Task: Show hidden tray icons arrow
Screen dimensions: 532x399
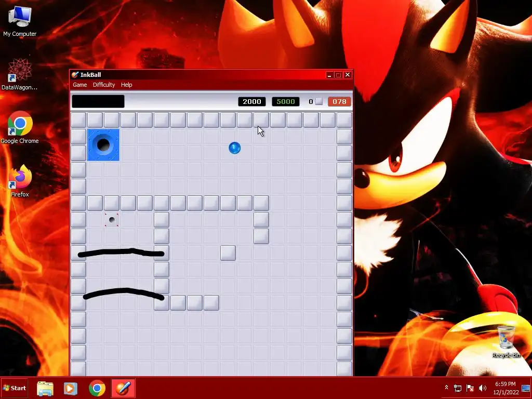Action: 446,388
